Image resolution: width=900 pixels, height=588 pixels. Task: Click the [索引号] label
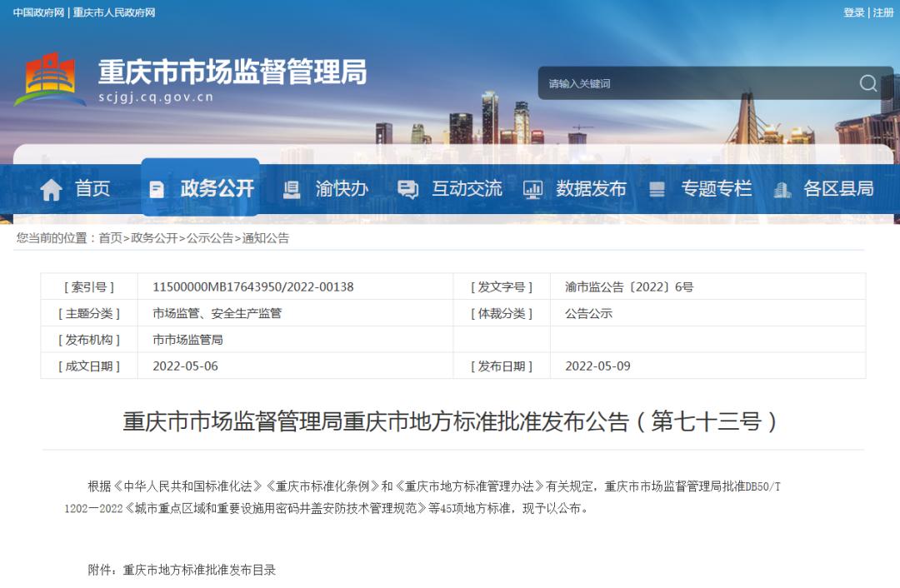[x=89, y=287]
